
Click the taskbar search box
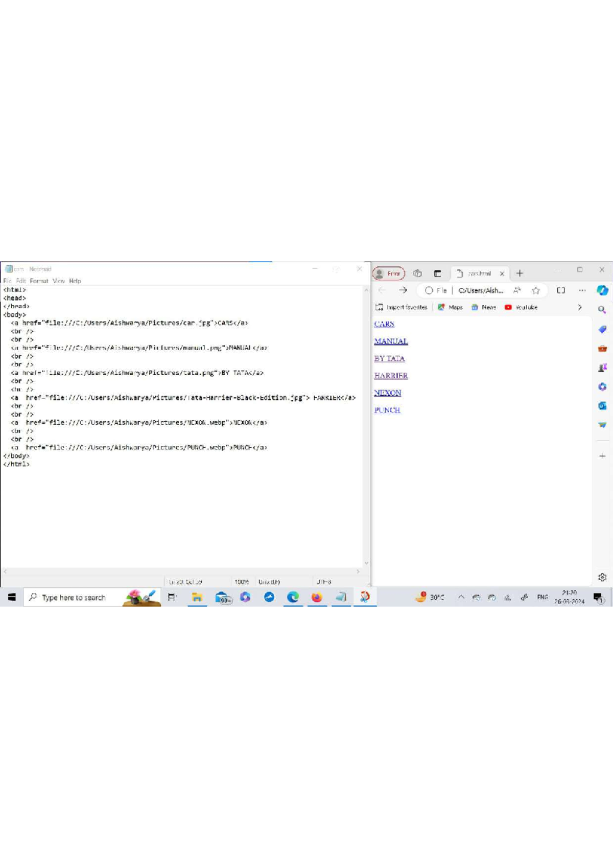(x=92, y=597)
